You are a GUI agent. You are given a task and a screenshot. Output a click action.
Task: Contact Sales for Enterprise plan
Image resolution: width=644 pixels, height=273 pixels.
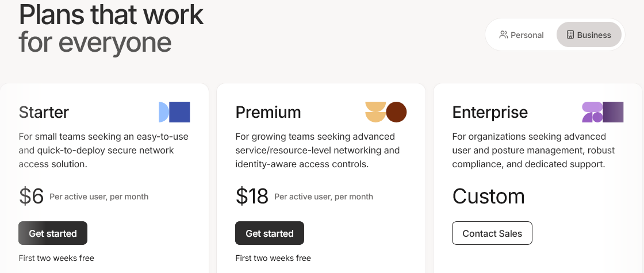[492, 233]
